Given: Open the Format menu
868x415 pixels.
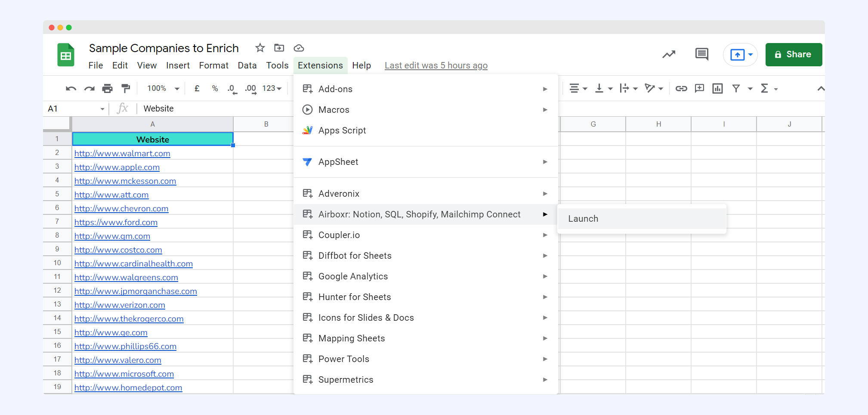Looking at the screenshot, I should point(213,65).
